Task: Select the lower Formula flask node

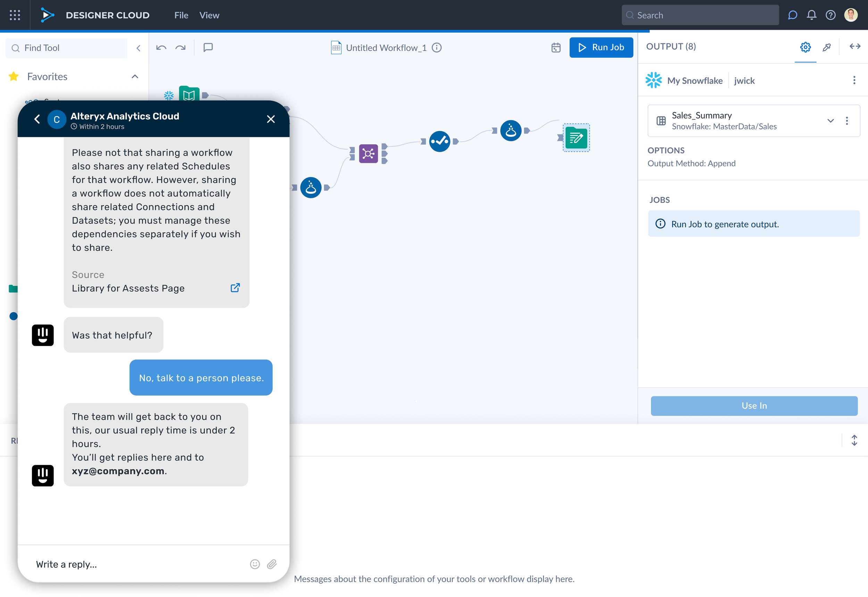Action: [311, 188]
